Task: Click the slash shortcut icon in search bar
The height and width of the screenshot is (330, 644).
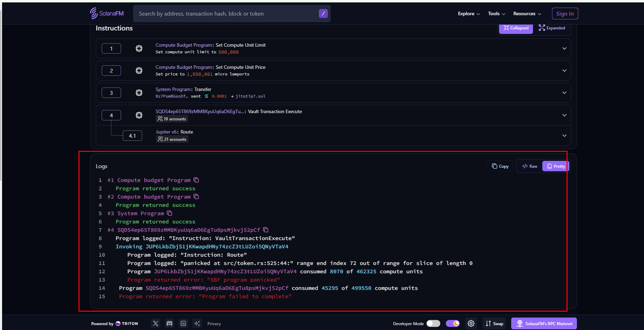Action: coord(323,13)
